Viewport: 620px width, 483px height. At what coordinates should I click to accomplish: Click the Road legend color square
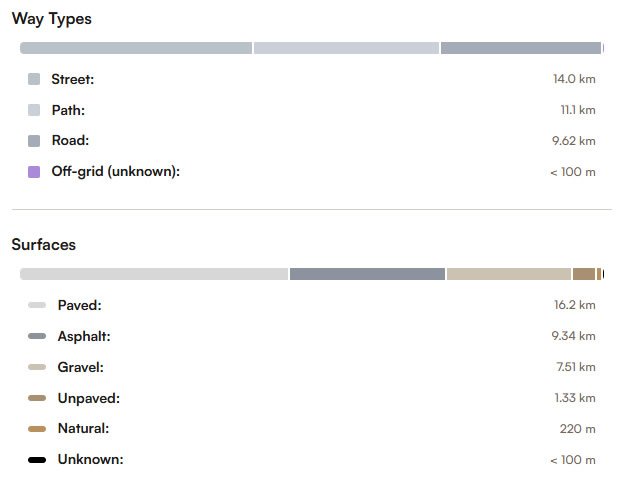pos(34,141)
